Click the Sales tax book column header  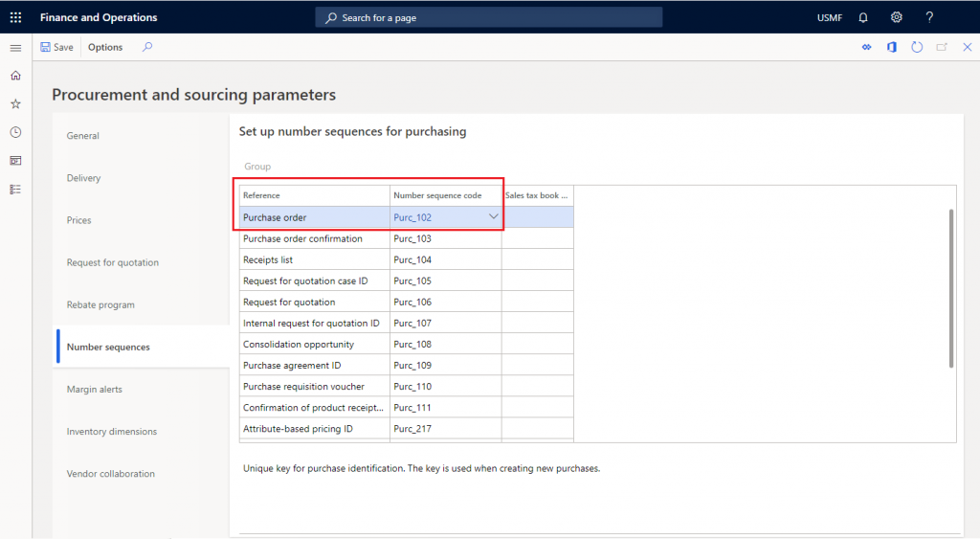pyautogui.click(x=538, y=195)
